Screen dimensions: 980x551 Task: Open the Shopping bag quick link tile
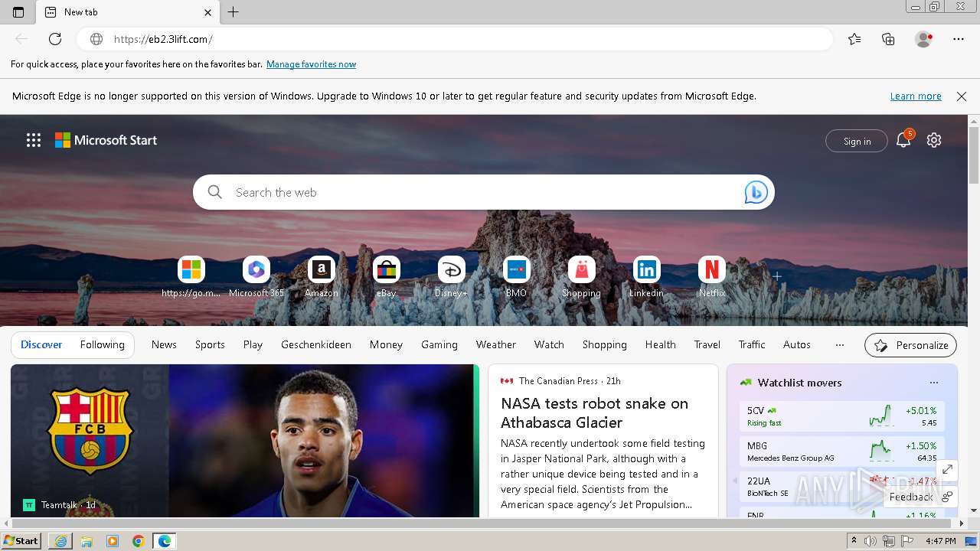coord(582,277)
